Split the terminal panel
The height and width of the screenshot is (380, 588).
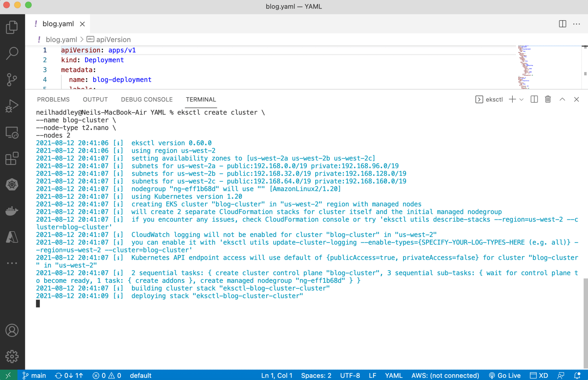534,99
